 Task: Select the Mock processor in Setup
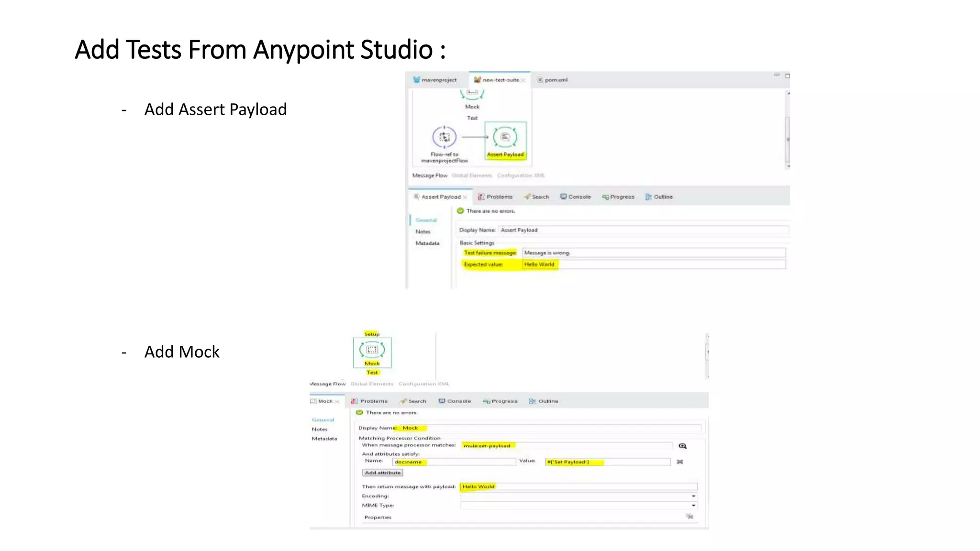(372, 351)
